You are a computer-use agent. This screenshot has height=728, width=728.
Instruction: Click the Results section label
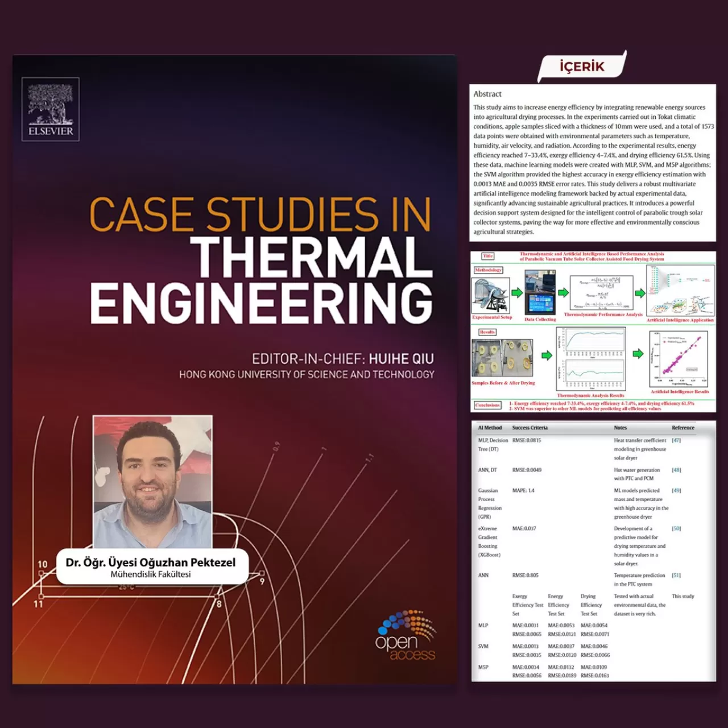[x=487, y=332]
